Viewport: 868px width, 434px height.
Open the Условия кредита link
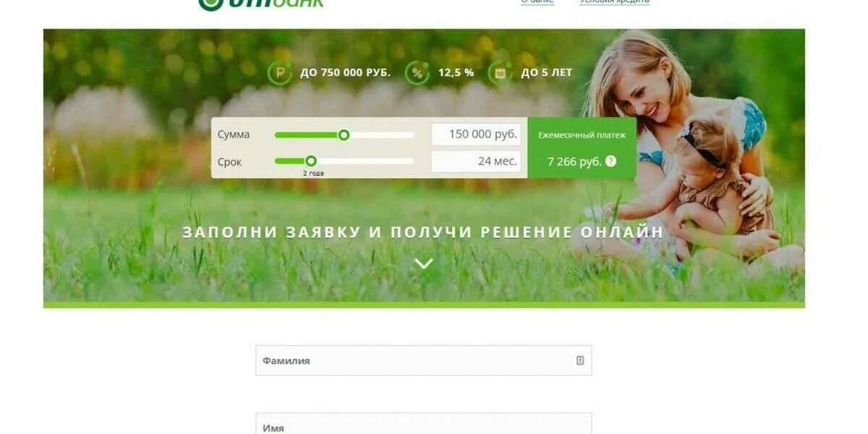(615, 1)
